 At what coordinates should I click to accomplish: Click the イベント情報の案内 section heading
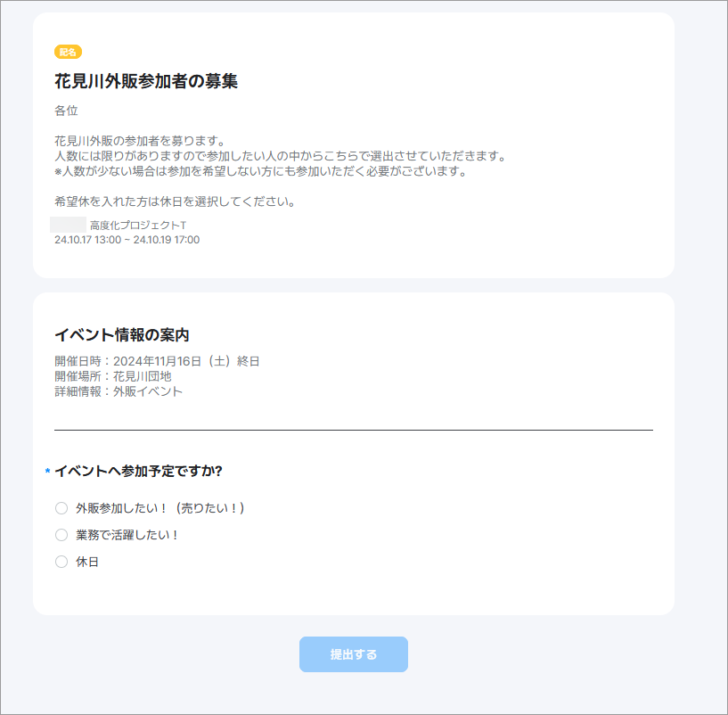tap(121, 335)
